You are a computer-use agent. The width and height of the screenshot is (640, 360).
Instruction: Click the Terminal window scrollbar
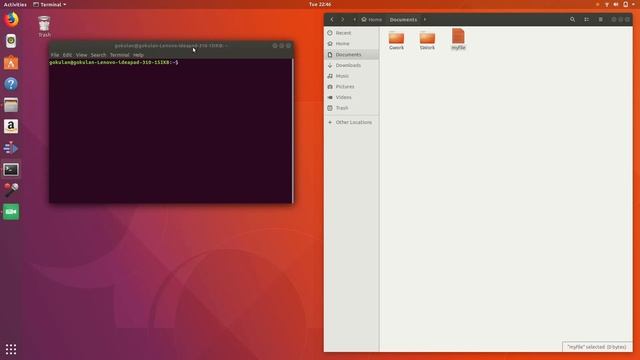click(292, 131)
